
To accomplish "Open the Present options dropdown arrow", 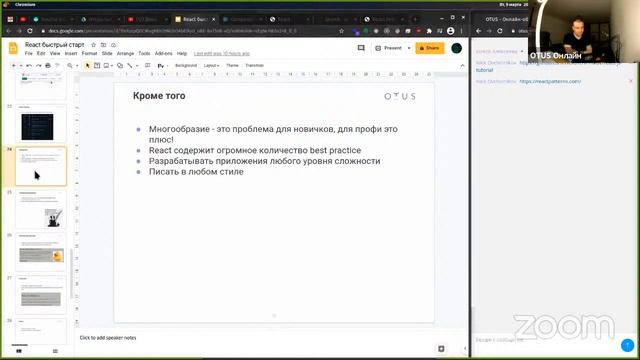I will pos(409,48).
